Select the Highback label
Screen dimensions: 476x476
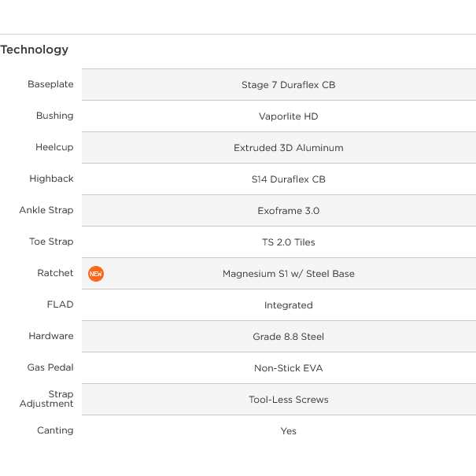click(51, 179)
